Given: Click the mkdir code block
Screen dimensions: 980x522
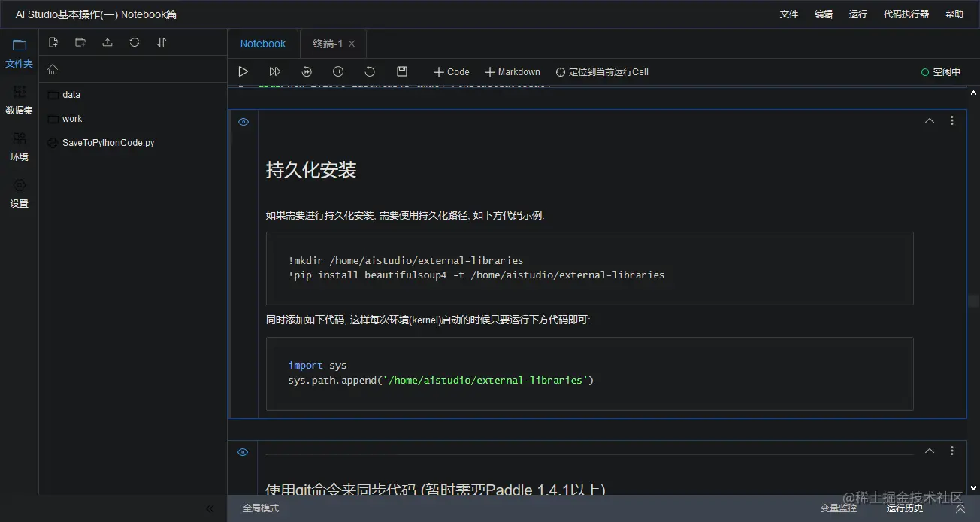Looking at the screenshot, I should click(x=590, y=268).
